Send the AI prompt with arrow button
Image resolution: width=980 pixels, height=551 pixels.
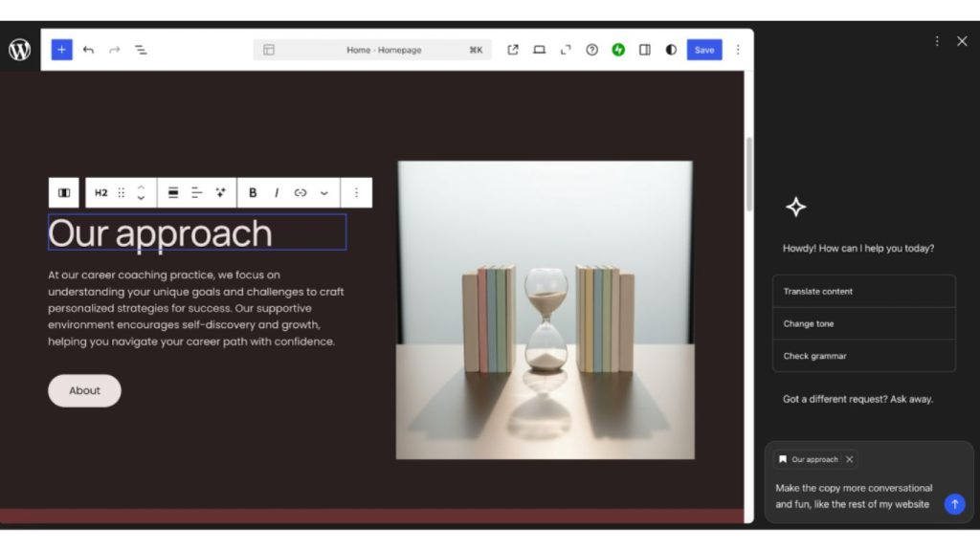point(954,504)
